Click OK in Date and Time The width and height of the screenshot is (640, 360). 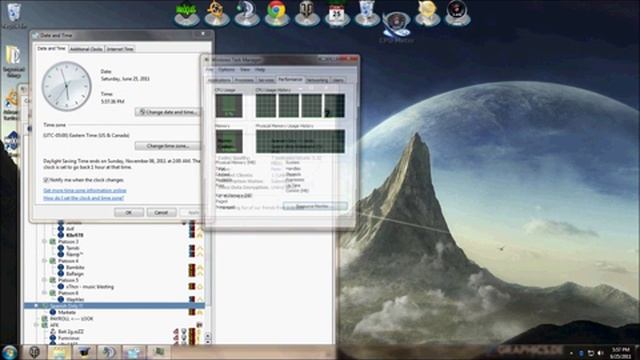129,212
